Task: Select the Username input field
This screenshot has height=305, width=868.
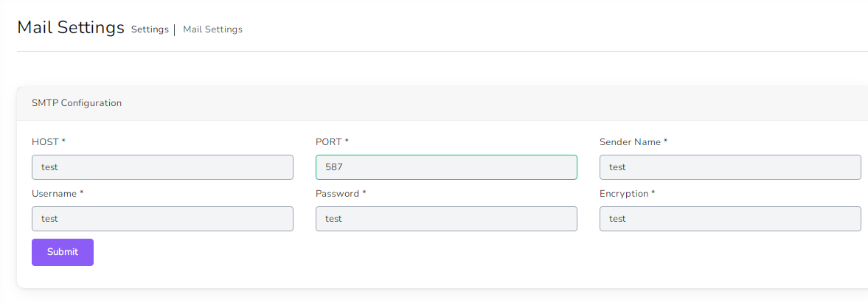Action: [x=162, y=219]
